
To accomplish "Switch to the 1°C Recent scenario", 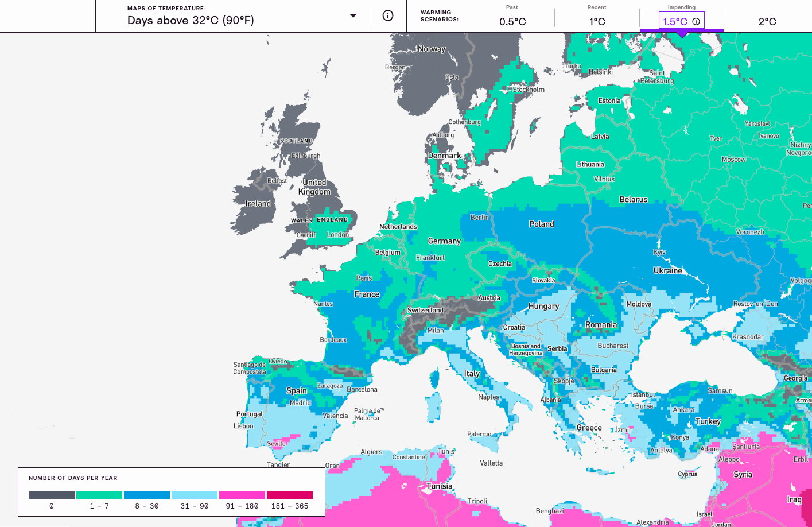I will 597,21.
